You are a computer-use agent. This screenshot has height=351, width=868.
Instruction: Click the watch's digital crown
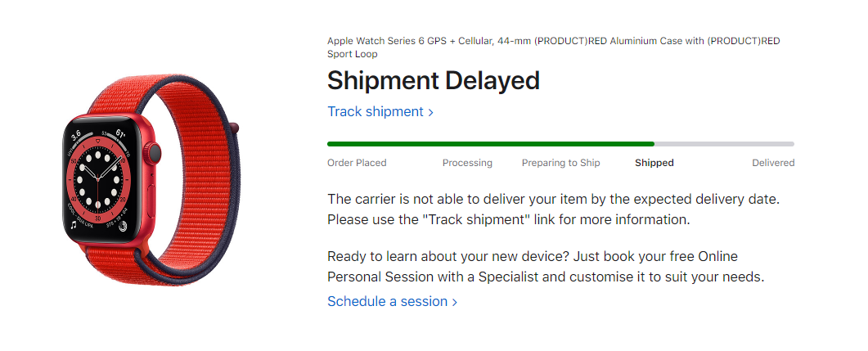coord(154,153)
